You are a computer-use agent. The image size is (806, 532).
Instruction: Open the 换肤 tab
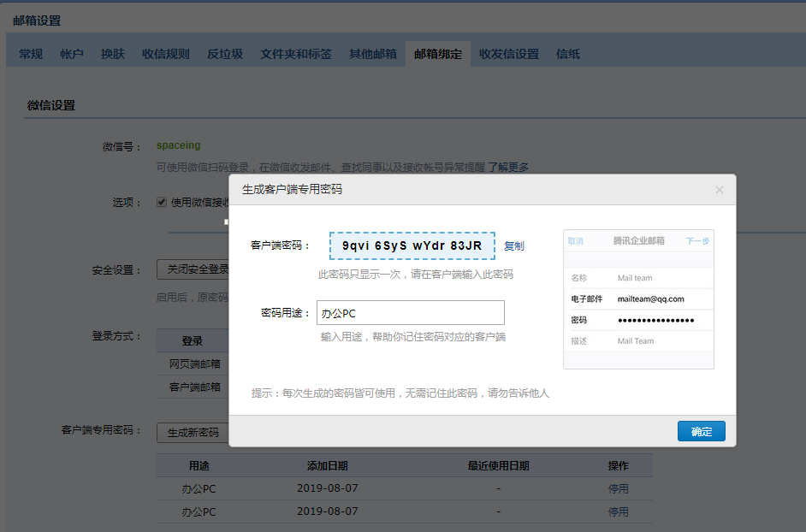coord(113,54)
